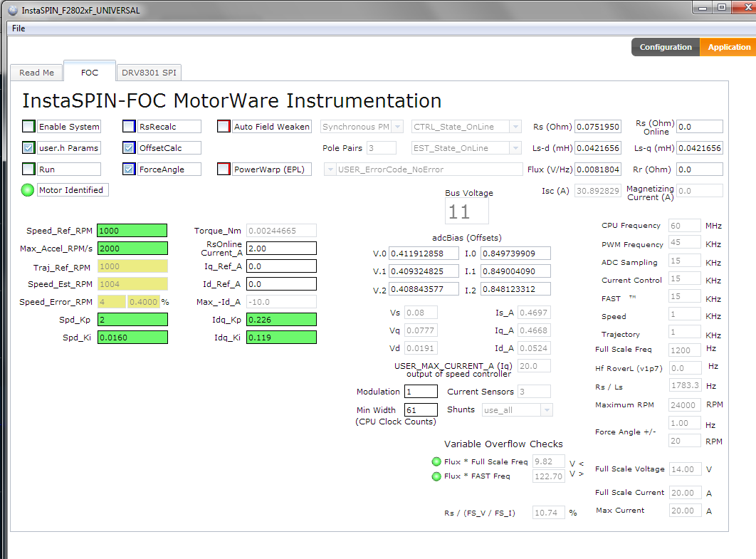Screen dimensions: 756x559
Task: Click the Rr (Ohm) field
Action: coord(700,169)
